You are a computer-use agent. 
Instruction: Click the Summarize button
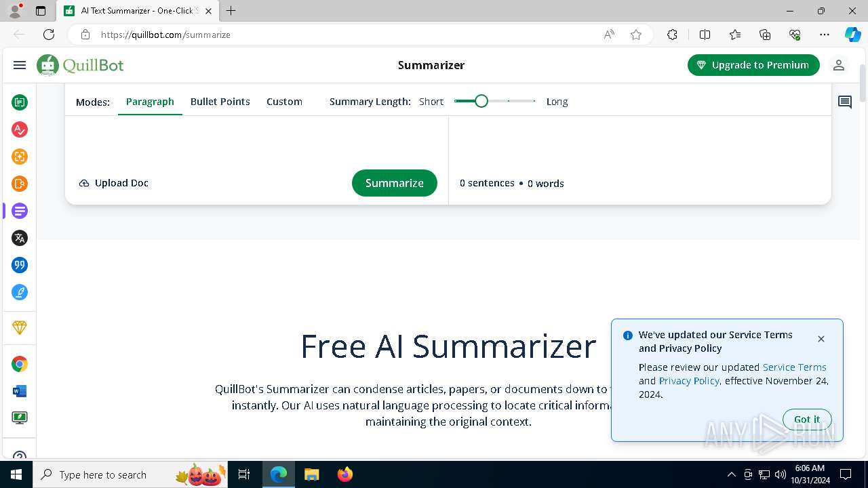point(395,183)
